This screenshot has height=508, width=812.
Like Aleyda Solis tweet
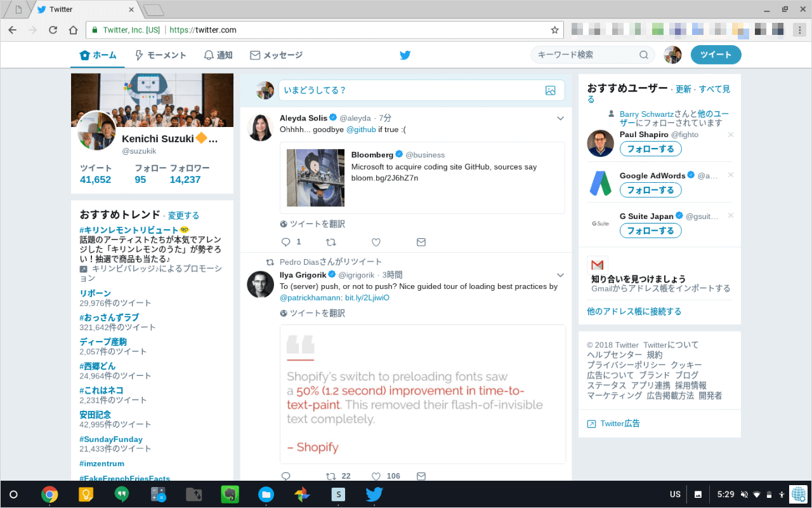(x=376, y=242)
